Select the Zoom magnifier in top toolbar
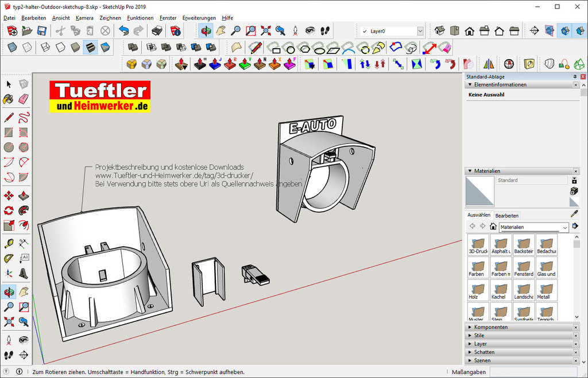 [x=235, y=31]
